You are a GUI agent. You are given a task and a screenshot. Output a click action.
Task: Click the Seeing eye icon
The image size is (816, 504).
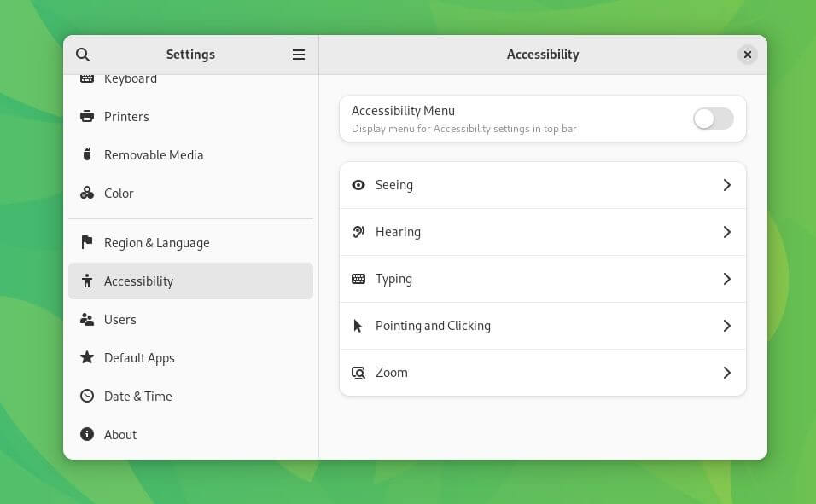pyautogui.click(x=358, y=184)
